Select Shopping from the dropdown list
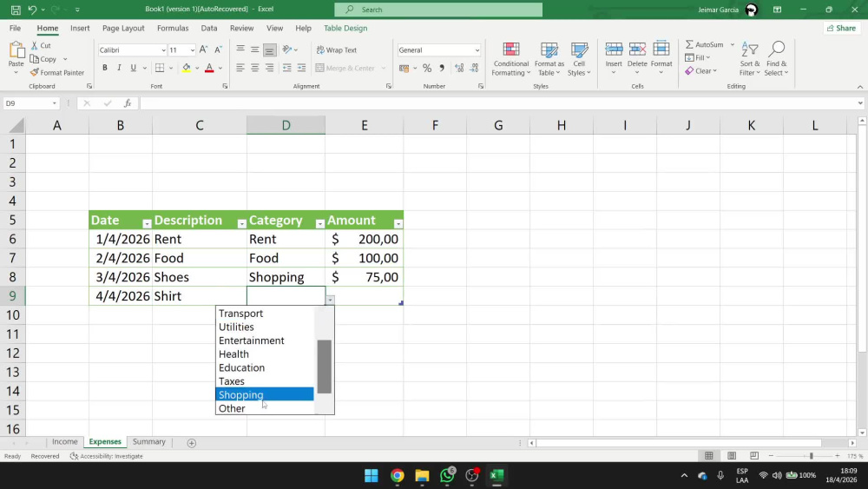This screenshot has width=868, height=489. [x=264, y=394]
